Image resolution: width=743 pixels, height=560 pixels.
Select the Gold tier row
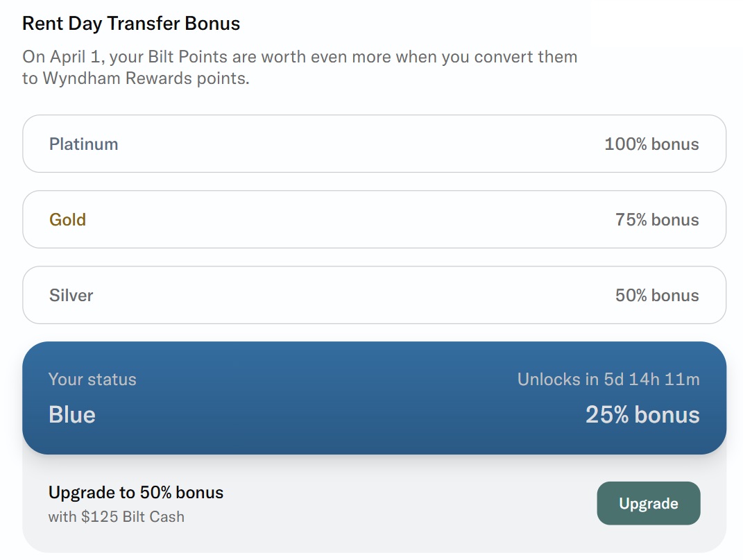375,219
